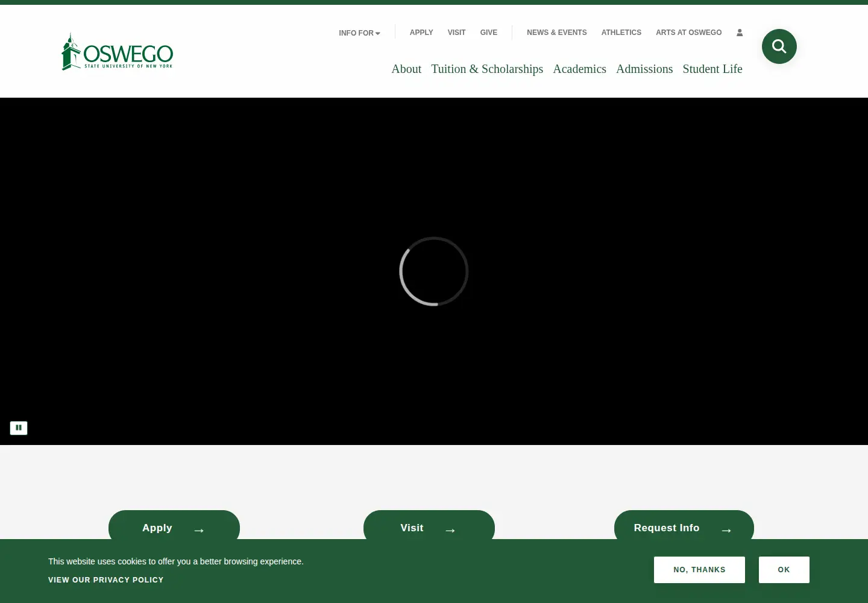Open Arts at Oswego
868x603 pixels.
[688, 33]
